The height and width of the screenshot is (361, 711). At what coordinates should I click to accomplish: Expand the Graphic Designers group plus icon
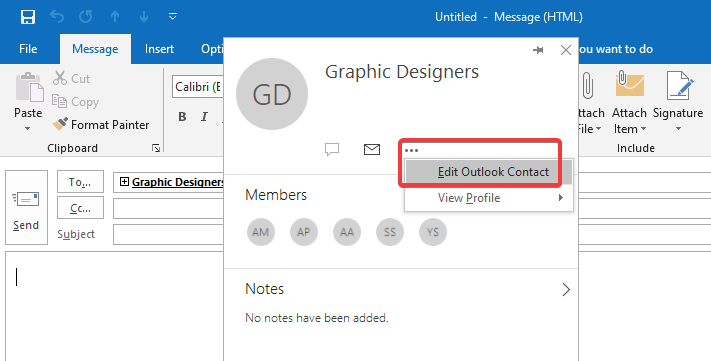[124, 182]
